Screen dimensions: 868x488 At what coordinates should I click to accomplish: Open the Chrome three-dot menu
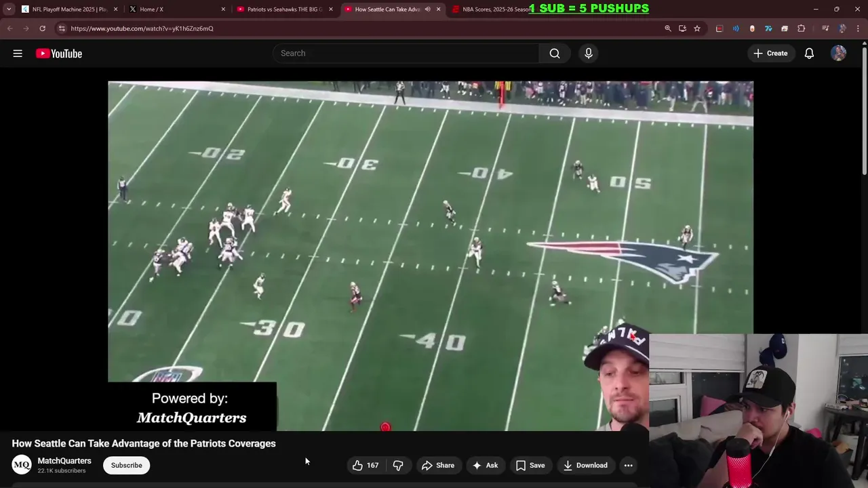click(859, 28)
